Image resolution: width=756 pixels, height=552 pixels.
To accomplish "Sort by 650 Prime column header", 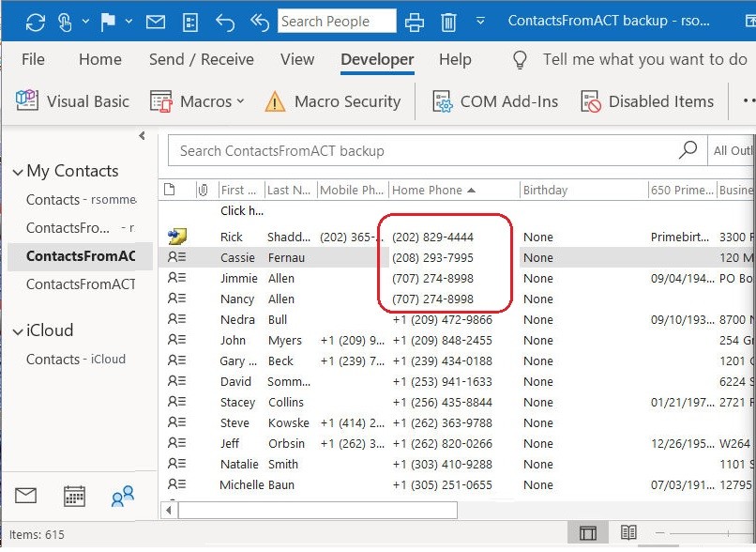I will [682, 191].
